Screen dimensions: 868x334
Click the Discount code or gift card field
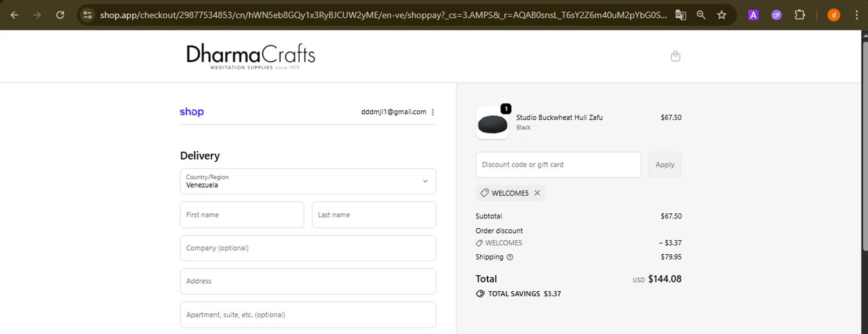pyautogui.click(x=558, y=165)
